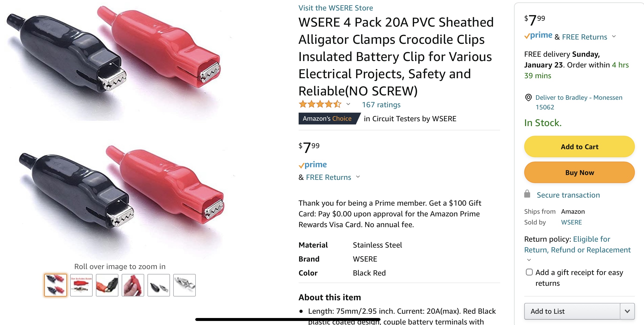Click the star rating icons
Image resolution: width=644 pixels, height=325 pixels.
pyautogui.click(x=320, y=104)
